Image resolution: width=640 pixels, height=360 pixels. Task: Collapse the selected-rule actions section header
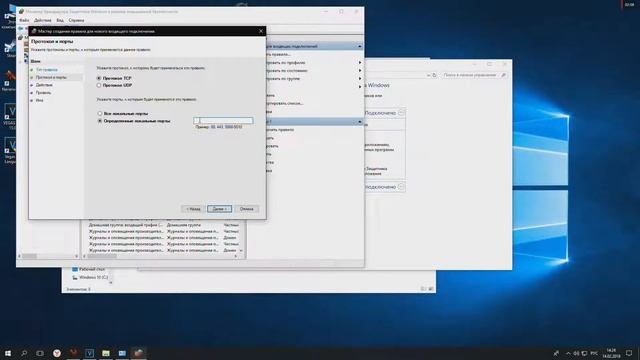point(360,122)
